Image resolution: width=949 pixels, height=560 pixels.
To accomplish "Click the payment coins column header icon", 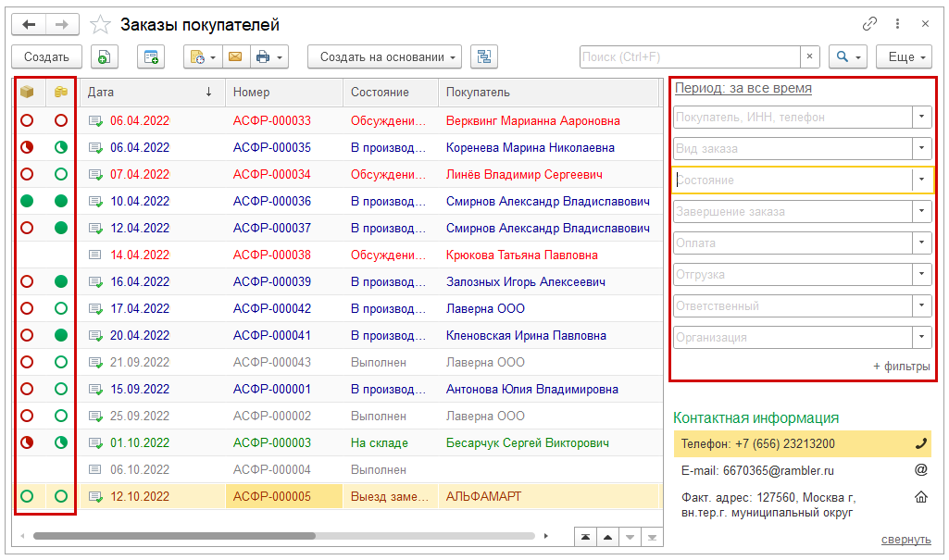I will (x=60, y=92).
